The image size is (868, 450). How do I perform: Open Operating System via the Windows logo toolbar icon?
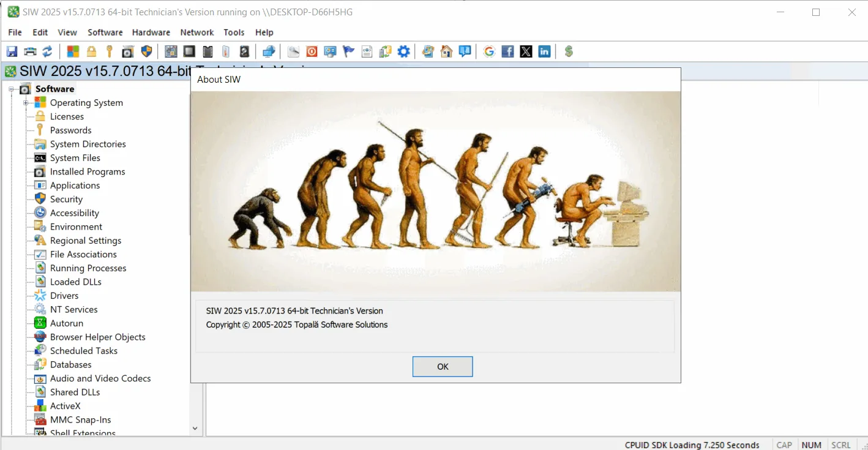[x=73, y=51]
